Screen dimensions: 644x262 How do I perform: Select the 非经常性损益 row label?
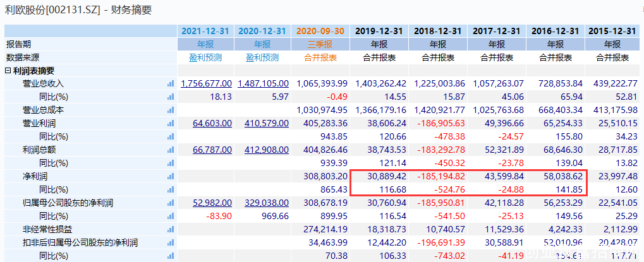click(x=47, y=230)
